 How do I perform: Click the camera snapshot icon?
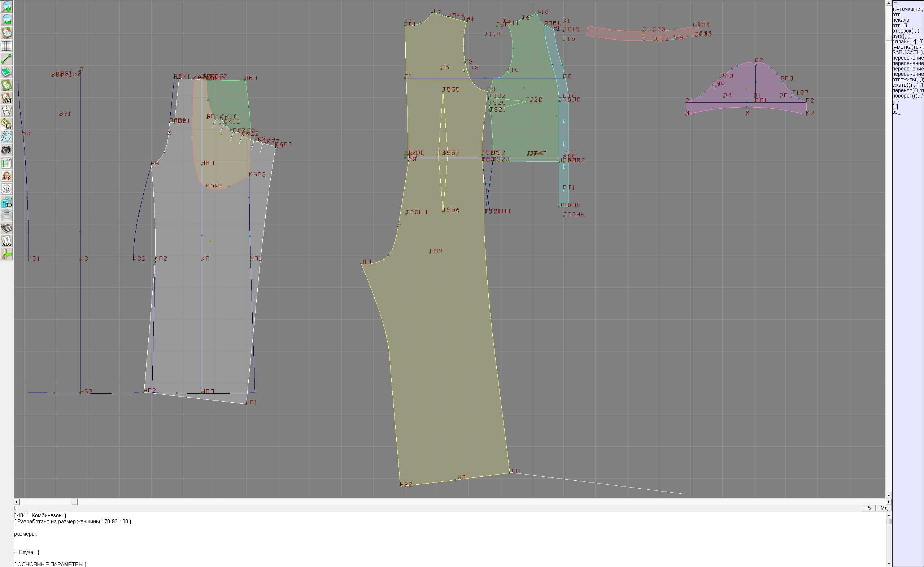click(x=6, y=150)
